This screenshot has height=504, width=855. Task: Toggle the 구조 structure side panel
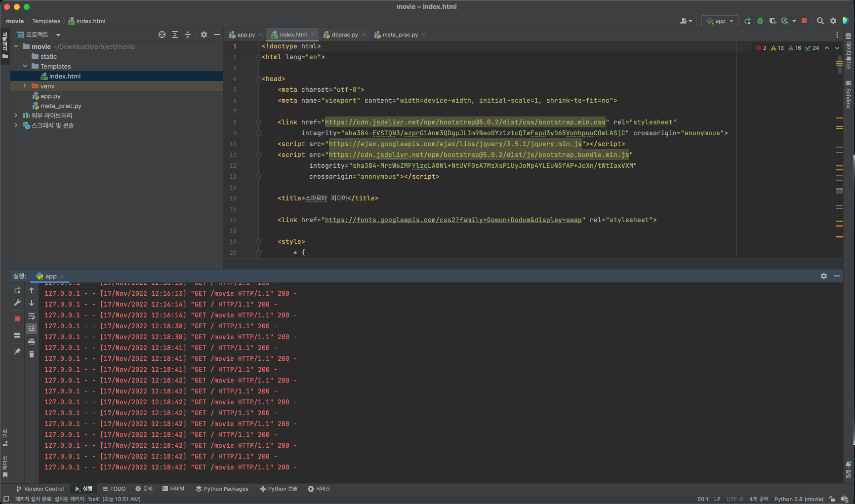tap(5, 437)
